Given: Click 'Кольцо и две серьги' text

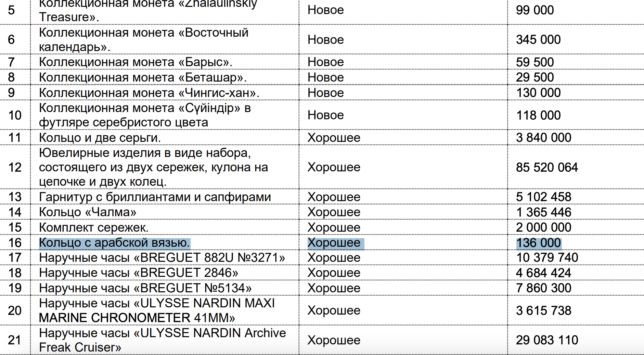Looking at the screenshot, I should (100, 138).
